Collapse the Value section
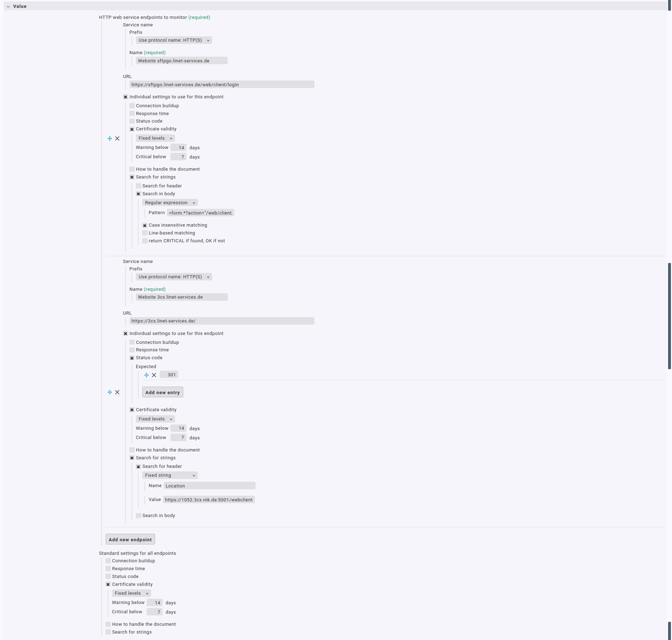This screenshot has width=672, height=640. [x=7, y=6]
